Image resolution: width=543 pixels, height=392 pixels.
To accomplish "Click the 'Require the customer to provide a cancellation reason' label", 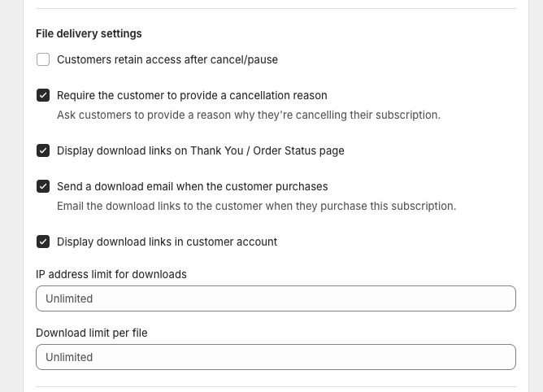I will click(x=192, y=95).
